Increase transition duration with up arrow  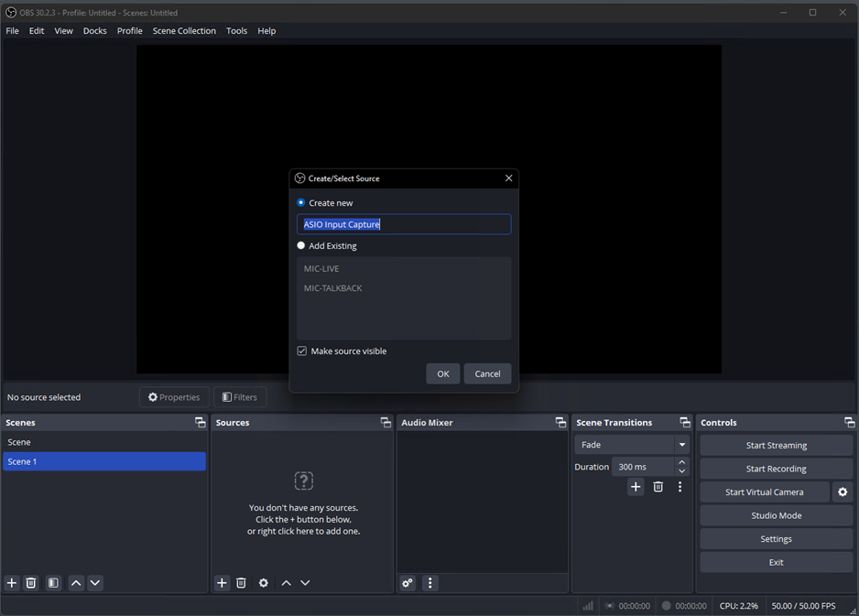pyautogui.click(x=682, y=462)
